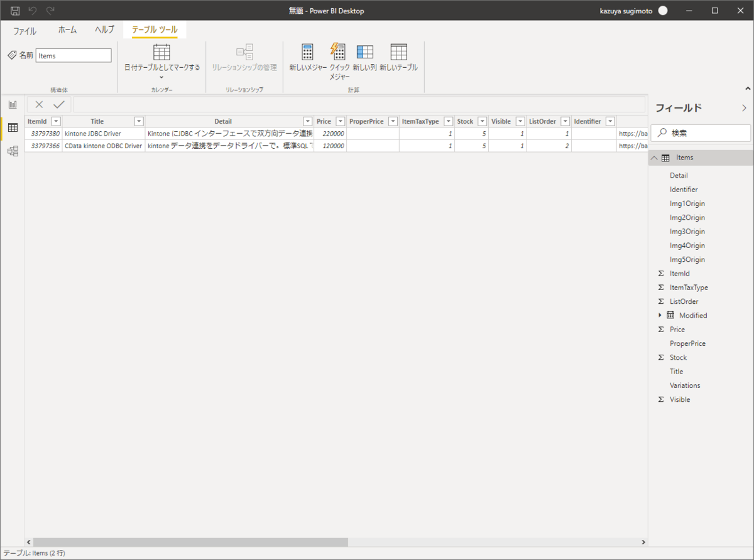The height and width of the screenshot is (560, 754).
Task: Select the ItemTaxType field in Fields list
Action: [x=689, y=288]
